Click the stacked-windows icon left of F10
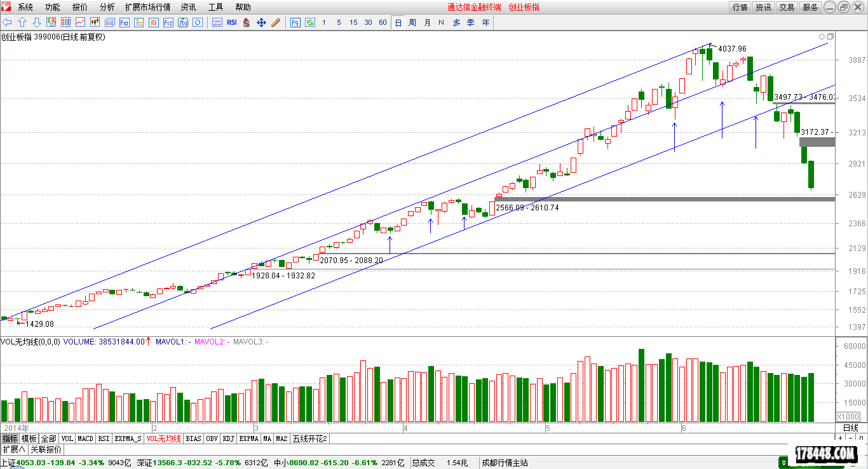The height and width of the screenshot is (469, 868). 109,22
